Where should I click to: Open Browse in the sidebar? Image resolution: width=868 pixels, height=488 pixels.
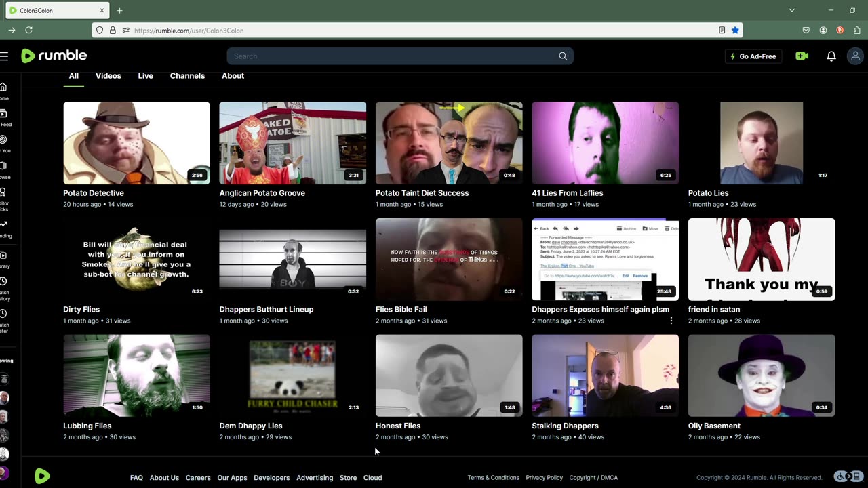4,170
